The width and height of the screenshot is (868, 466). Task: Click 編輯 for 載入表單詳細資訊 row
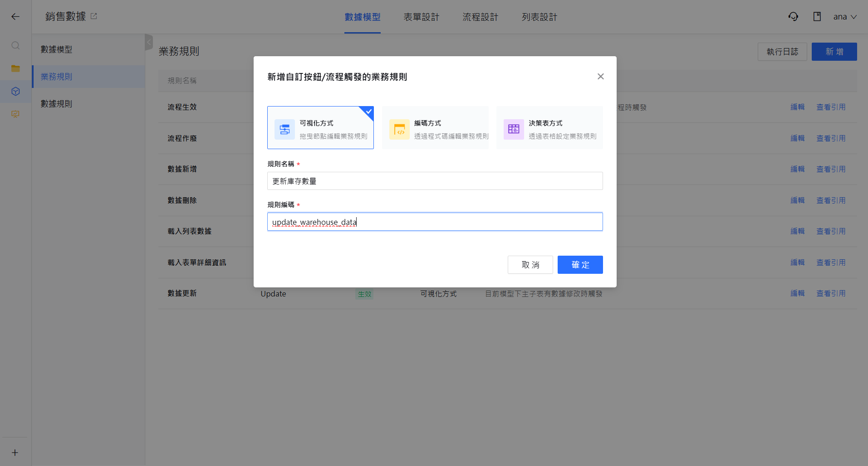[797, 262]
